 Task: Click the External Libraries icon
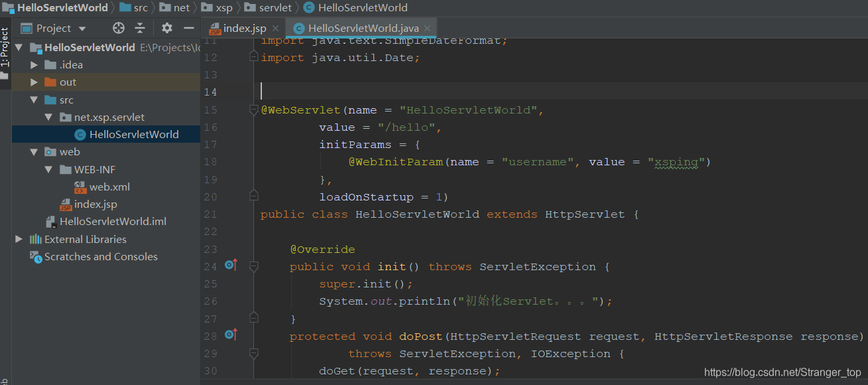tap(35, 239)
